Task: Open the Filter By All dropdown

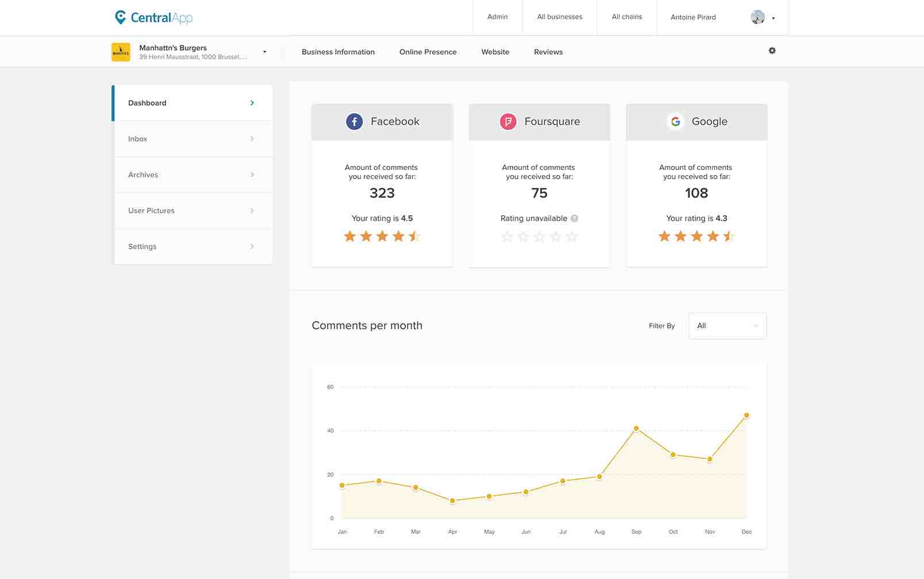Action: (727, 326)
